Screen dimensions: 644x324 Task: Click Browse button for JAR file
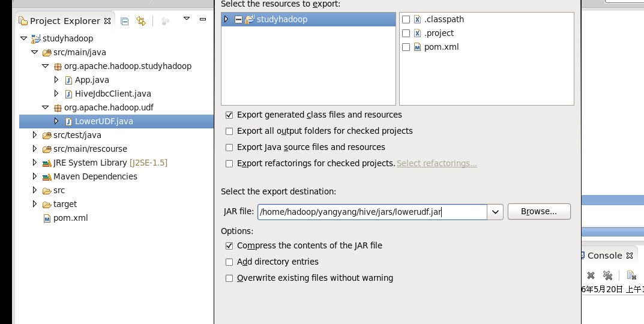[x=540, y=211]
